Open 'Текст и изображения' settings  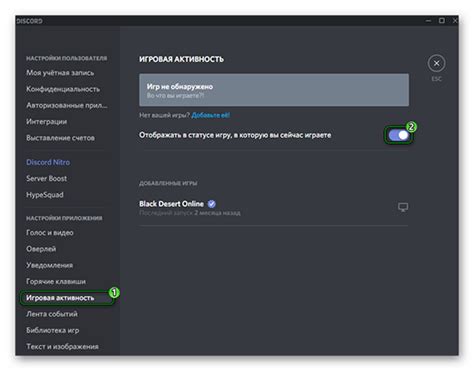point(62,347)
